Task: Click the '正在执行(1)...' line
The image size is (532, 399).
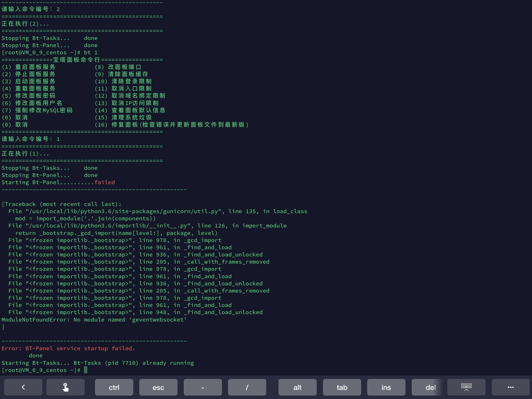Action: (25, 153)
